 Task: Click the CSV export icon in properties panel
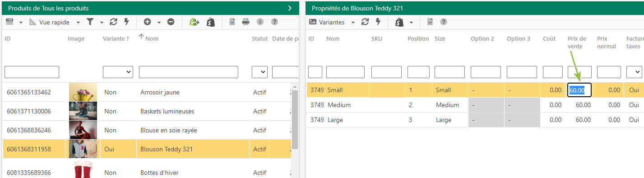[430, 22]
